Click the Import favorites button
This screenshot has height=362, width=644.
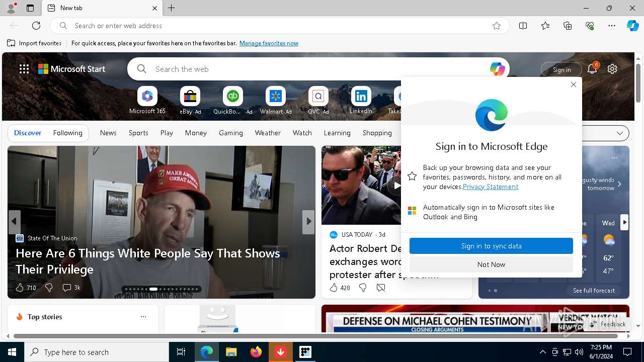coord(34,43)
